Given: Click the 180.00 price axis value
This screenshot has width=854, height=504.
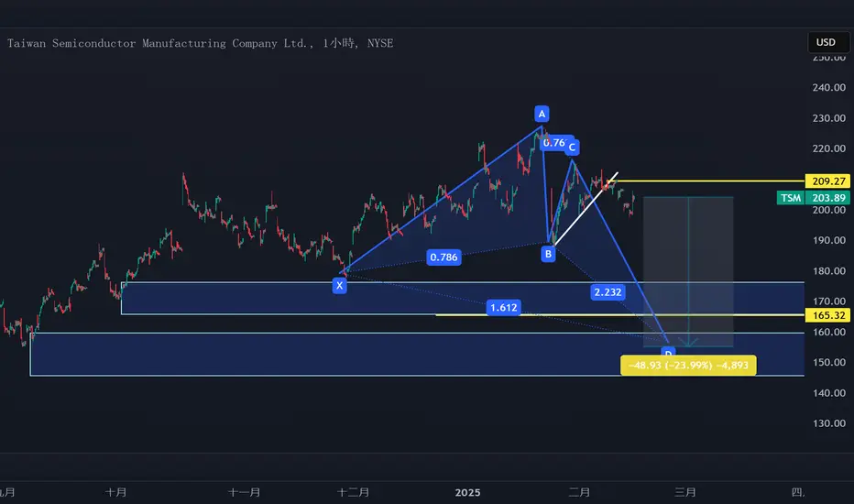Looking at the screenshot, I should coord(829,271).
